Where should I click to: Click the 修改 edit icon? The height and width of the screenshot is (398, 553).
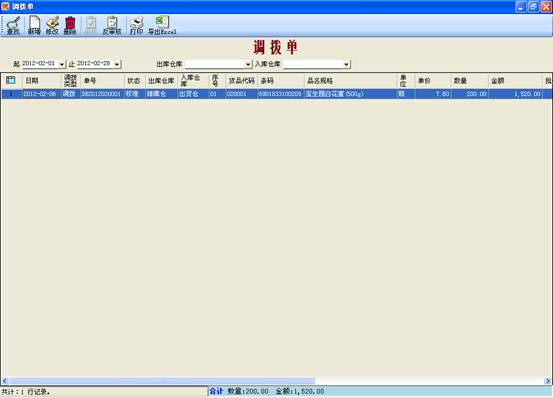[x=52, y=25]
